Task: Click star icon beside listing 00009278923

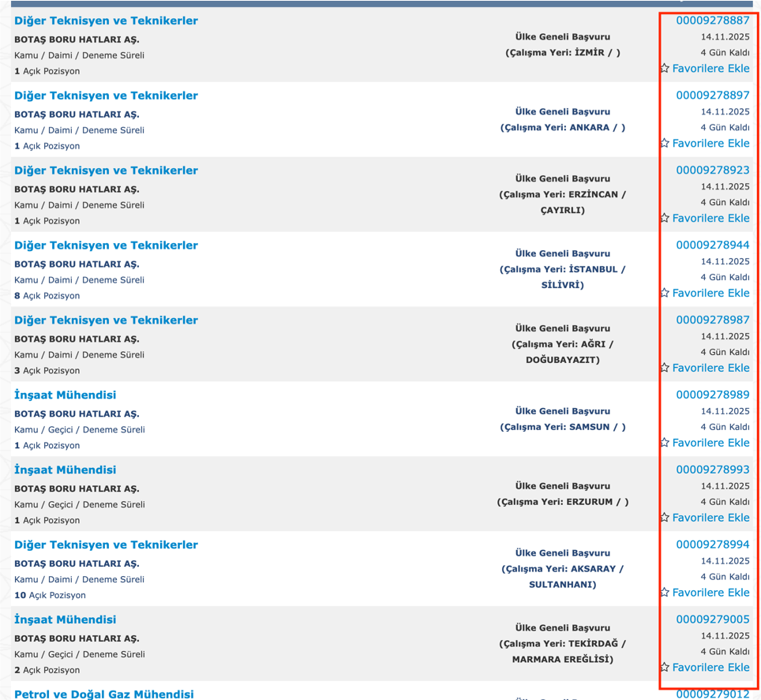Action: (x=665, y=219)
